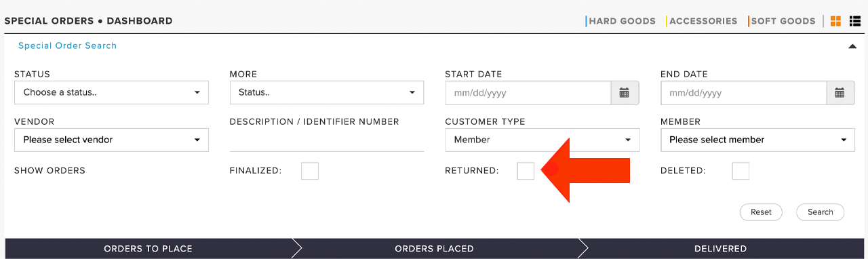Viewport: 868px width, 259px height.
Task: Select the Accessories filter tab
Action: [x=703, y=21]
